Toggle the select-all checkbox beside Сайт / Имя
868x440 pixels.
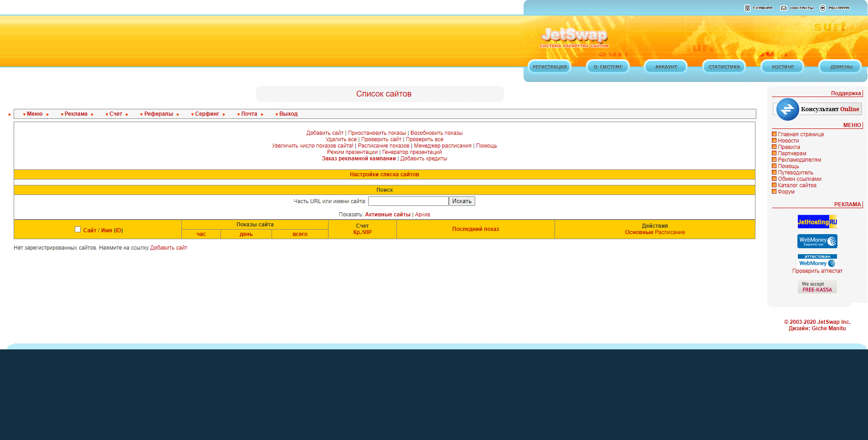[x=77, y=230]
